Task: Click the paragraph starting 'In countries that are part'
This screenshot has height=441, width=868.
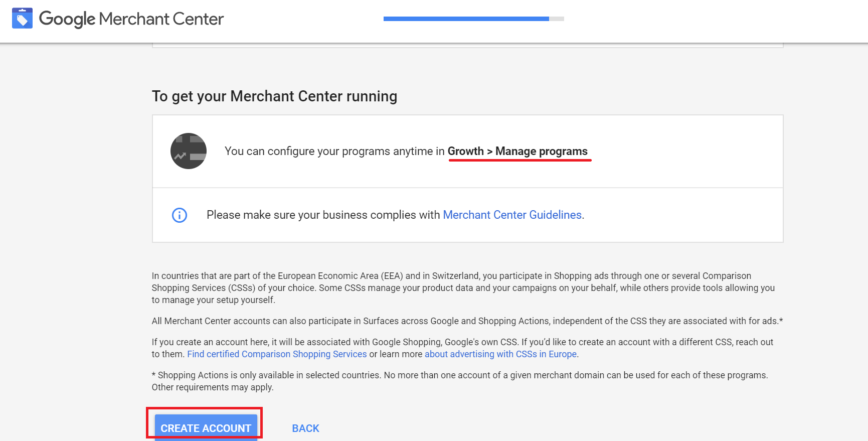Action: coord(463,288)
